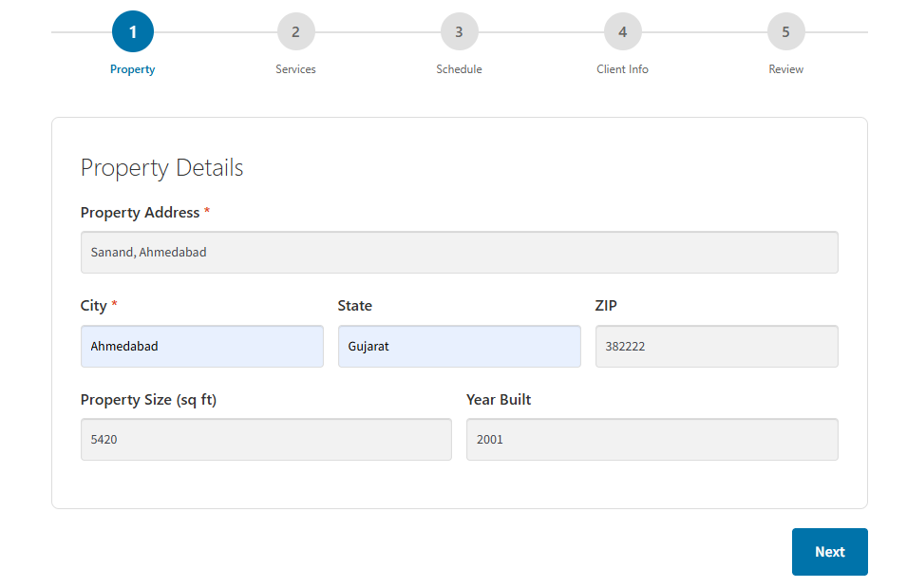907x588 pixels.
Task: Select the Client Info step label
Action: [x=622, y=69]
